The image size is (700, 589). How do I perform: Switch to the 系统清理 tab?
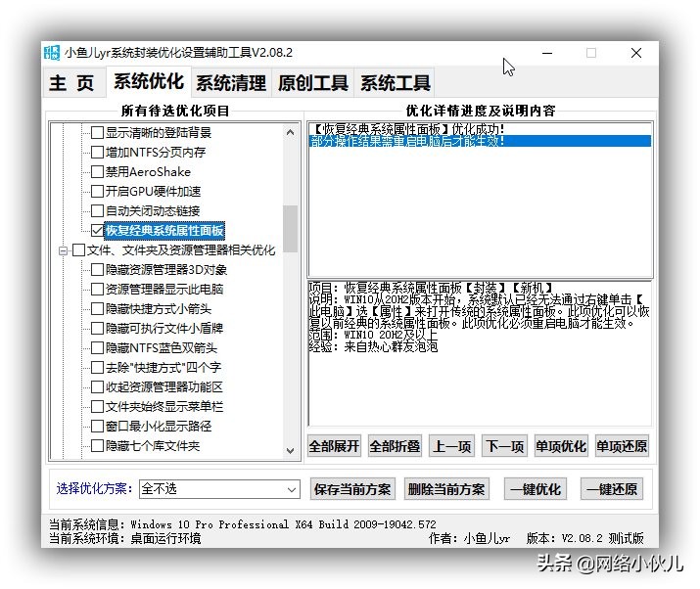tap(231, 83)
